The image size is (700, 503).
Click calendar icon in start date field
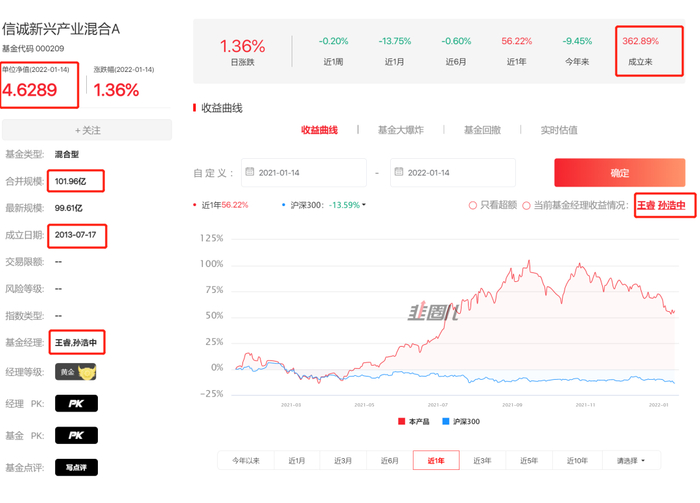pyautogui.click(x=250, y=171)
